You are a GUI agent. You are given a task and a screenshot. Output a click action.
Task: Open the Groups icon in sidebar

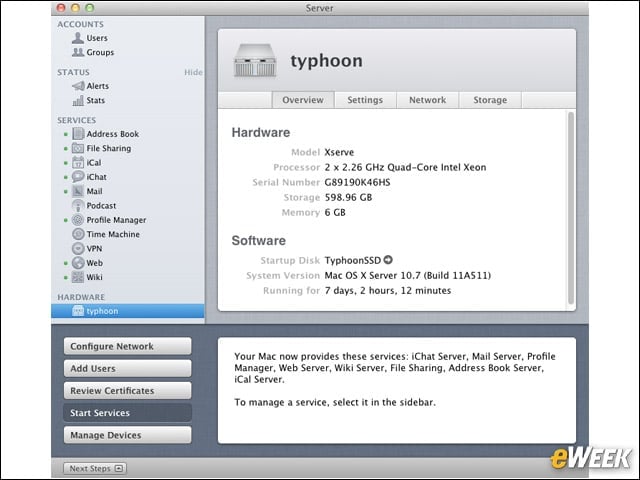coord(78,52)
